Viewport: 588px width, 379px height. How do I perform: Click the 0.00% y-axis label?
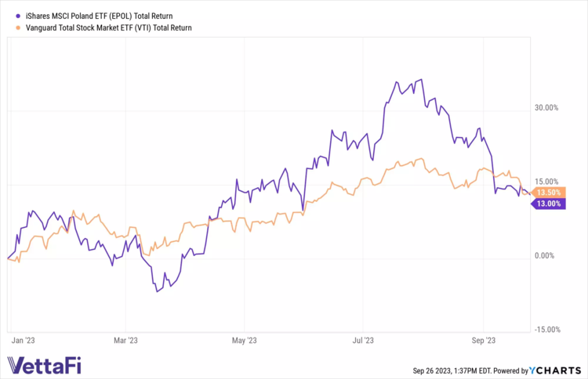point(547,255)
